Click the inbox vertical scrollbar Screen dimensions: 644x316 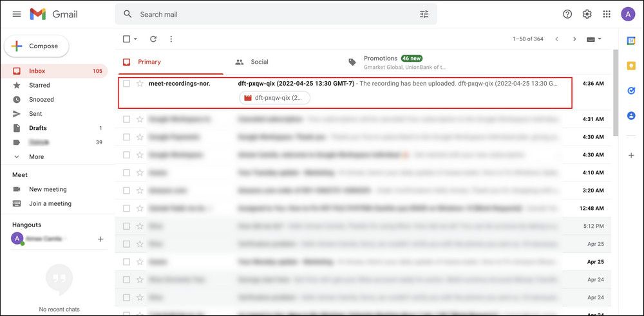(615, 93)
